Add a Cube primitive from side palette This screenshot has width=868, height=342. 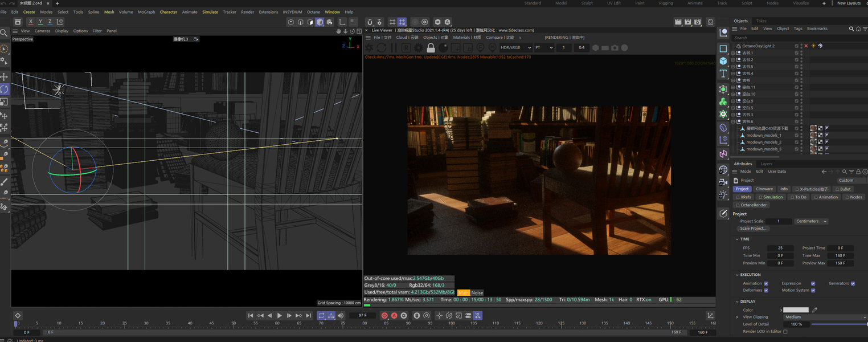[723, 61]
